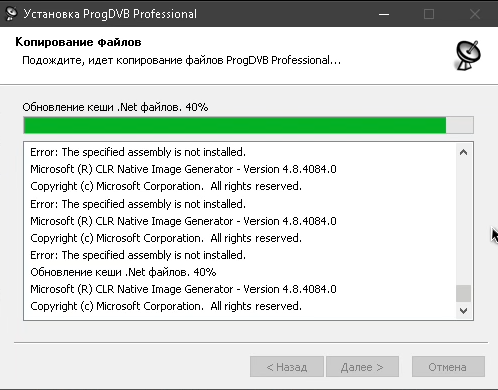The width and height of the screenshot is (498, 390).
Task: Click the ProgDVB satellite dish title bar icon
Action: point(11,14)
